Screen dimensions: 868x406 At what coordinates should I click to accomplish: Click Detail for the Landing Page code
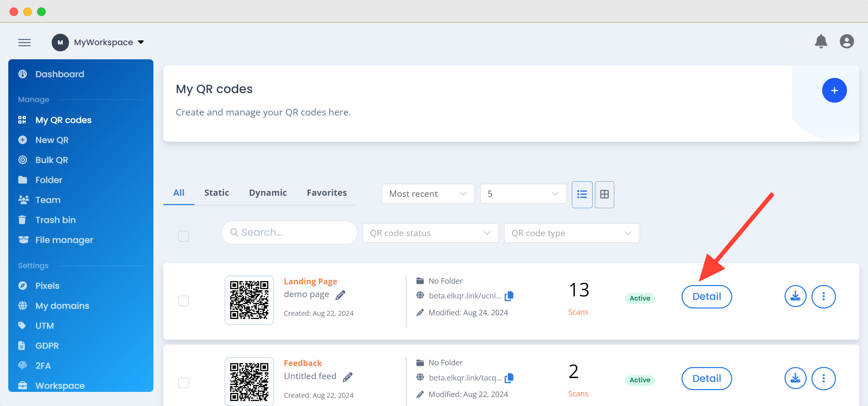(x=706, y=296)
